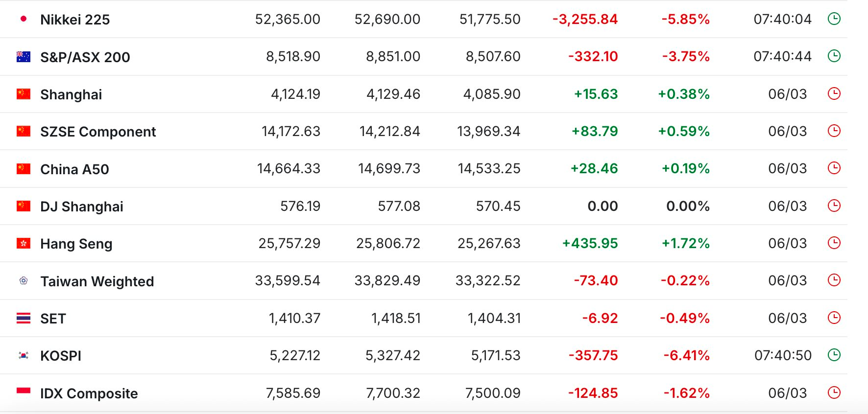Screen dimensions: 868x414
Task: Open the Taiwan Weighted index page
Action: pyautogui.click(x=97, y=281)
